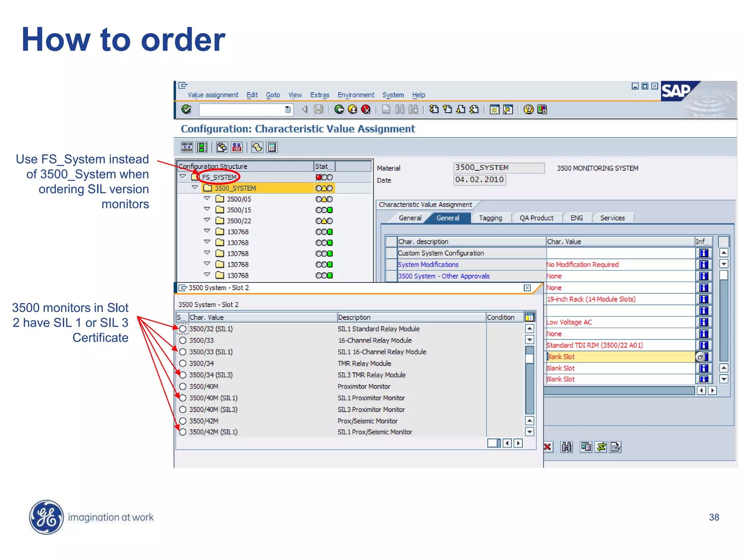747x560 pixels.
Task: Select the 3500/33 (SIL1) radio button
Action: click(183, 352)
